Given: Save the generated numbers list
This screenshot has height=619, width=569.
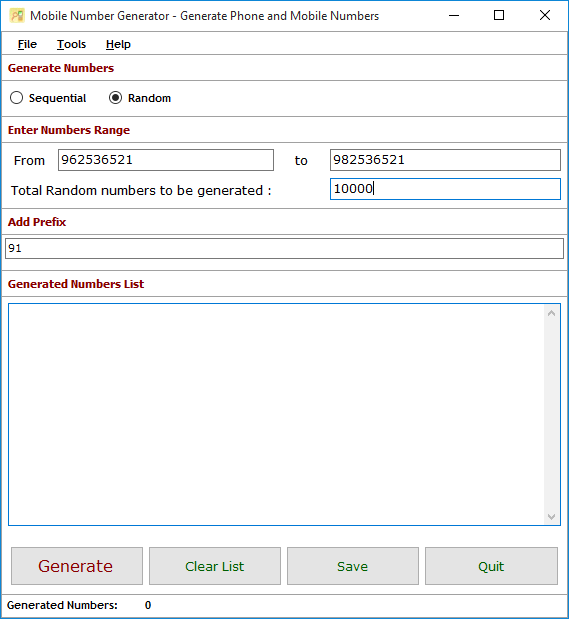Looking at the screenshot, I should click(353, 566).
